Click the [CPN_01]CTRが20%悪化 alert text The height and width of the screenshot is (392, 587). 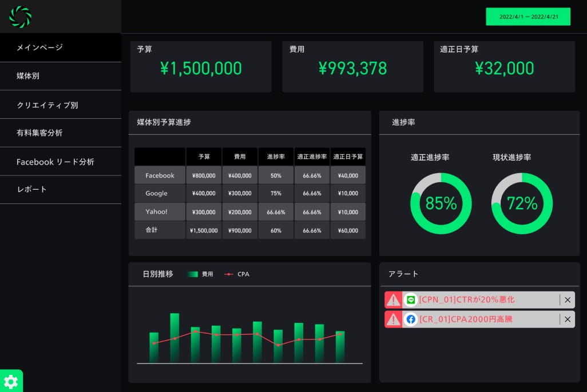(467, 300)
